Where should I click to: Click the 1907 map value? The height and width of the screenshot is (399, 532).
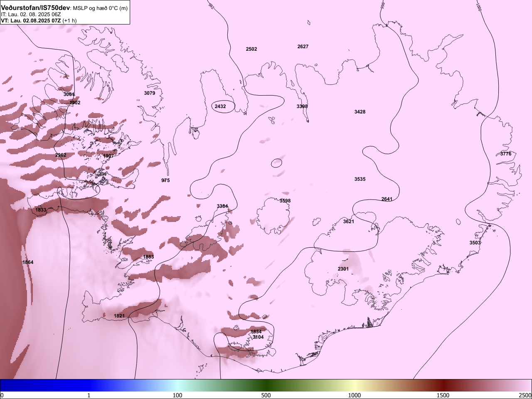click(x=108, y=156)
